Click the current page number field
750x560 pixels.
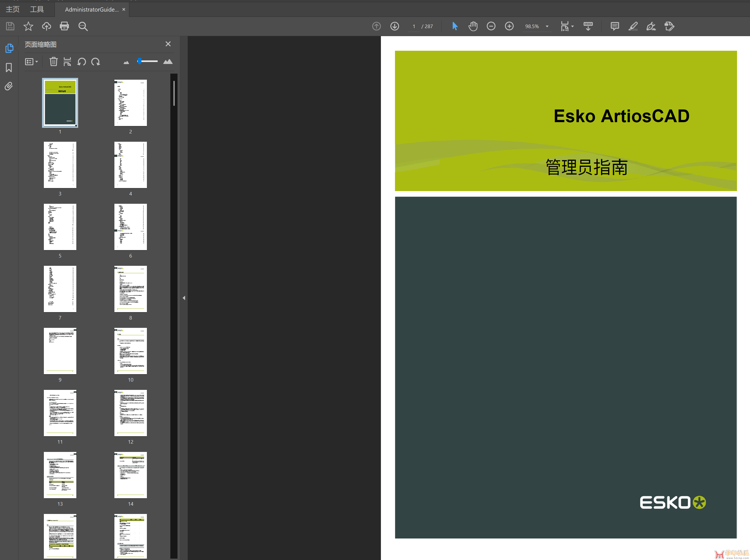point(414,26)
